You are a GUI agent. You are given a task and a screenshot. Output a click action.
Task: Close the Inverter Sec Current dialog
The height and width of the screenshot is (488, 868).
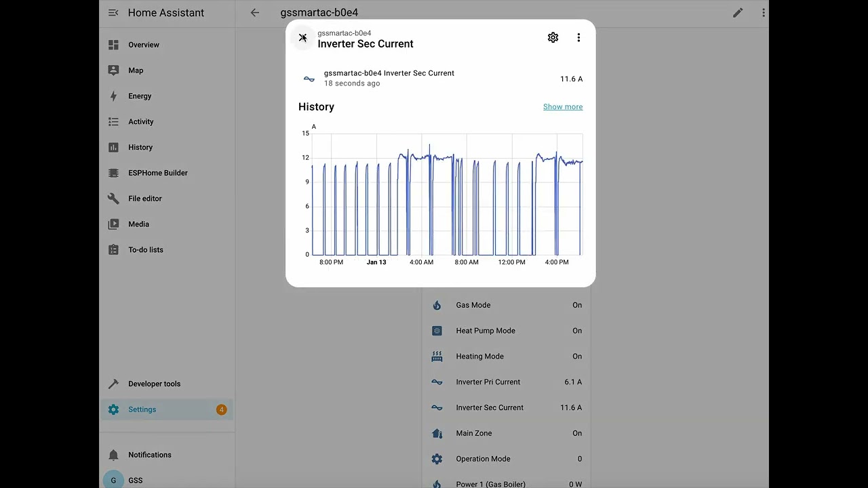[x=302, y=38]
